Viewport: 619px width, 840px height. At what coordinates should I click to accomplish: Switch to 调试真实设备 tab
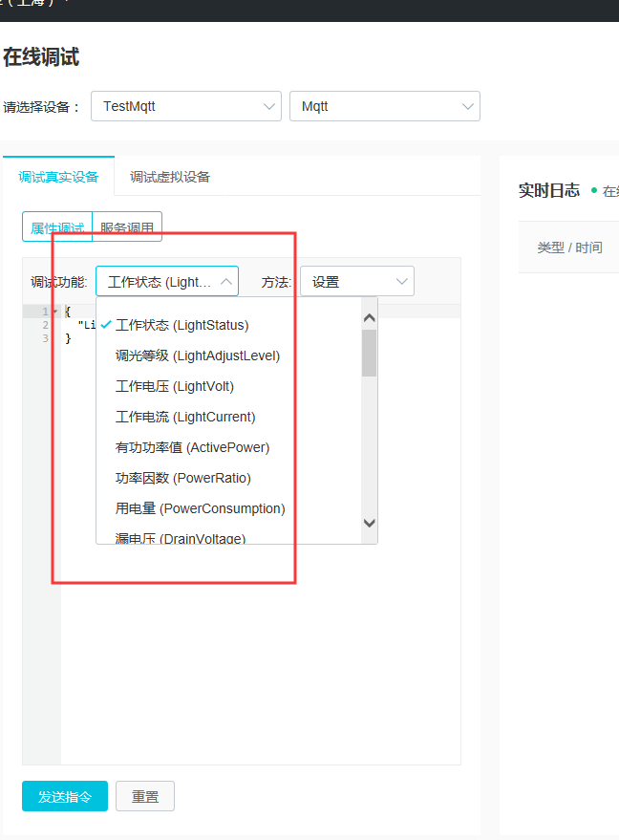(58, 177)
